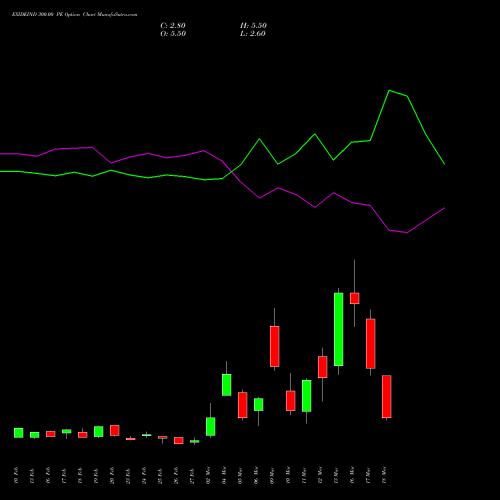Click the green candle for 04 Mar

click(x=227, y=385)
